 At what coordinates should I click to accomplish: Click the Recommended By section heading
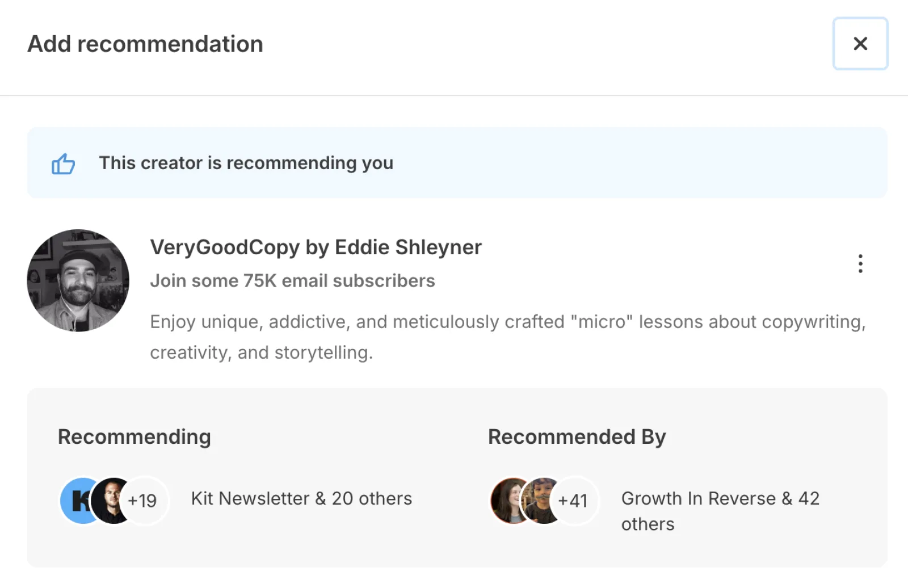(x=577, y=437)
